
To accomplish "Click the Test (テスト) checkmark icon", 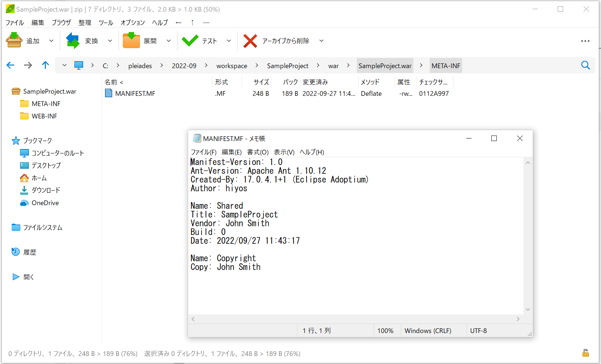I will (190, 40).
